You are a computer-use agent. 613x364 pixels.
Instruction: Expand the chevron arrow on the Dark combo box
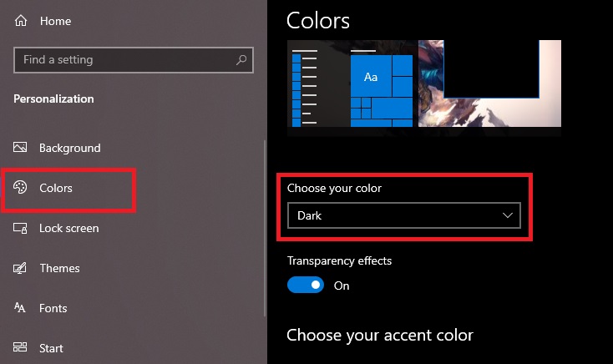click(x=508, y=215)
